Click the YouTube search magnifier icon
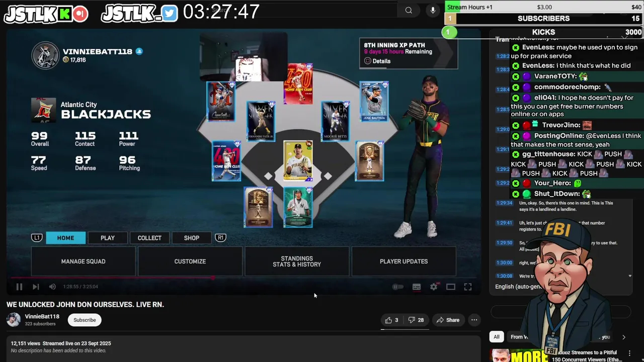 pos(409,10)
